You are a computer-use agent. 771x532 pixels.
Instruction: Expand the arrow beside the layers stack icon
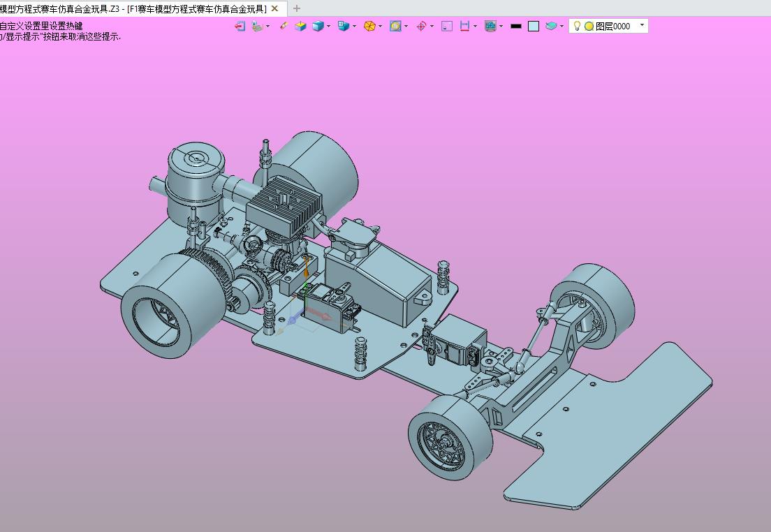561,27
